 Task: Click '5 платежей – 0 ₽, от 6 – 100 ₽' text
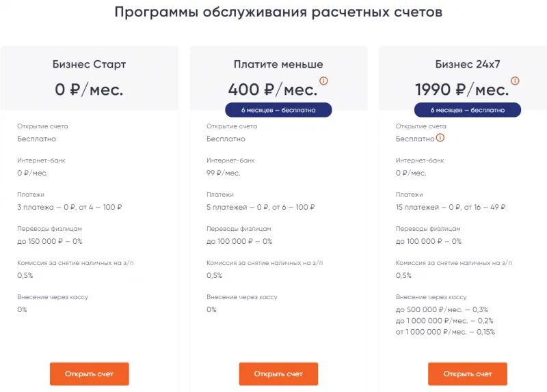tap(261, 208)
